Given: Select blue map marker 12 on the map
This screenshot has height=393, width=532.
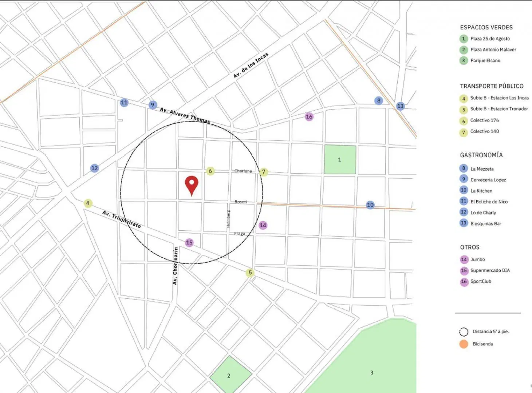Looking at the screenshot, I should (95, 168).
